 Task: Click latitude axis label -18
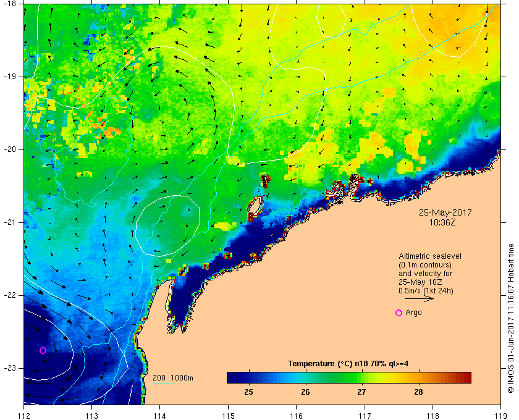9,4
